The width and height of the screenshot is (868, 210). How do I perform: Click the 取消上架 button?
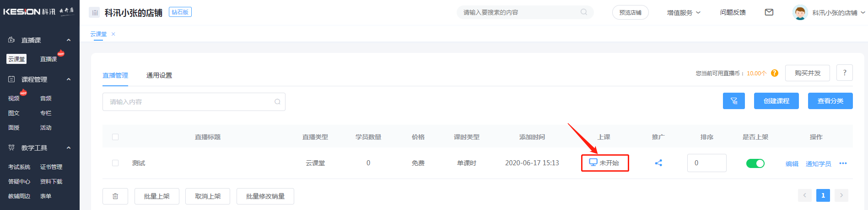pos(208,196)
